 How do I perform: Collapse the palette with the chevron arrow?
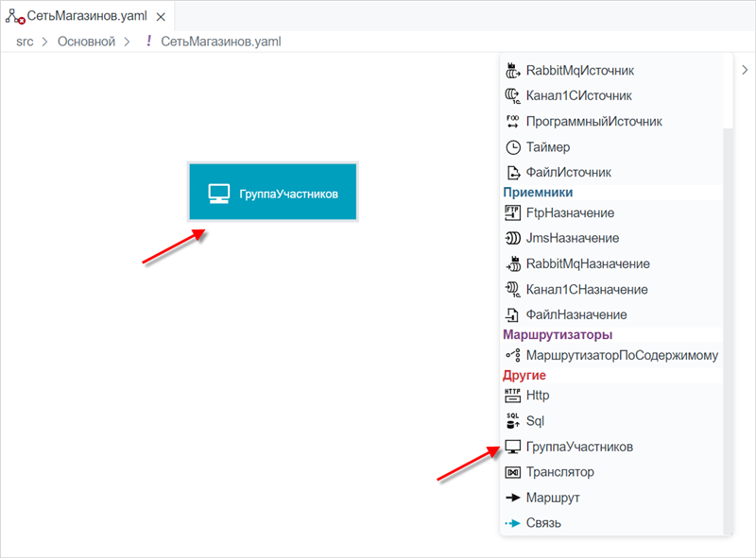(745, 70)
